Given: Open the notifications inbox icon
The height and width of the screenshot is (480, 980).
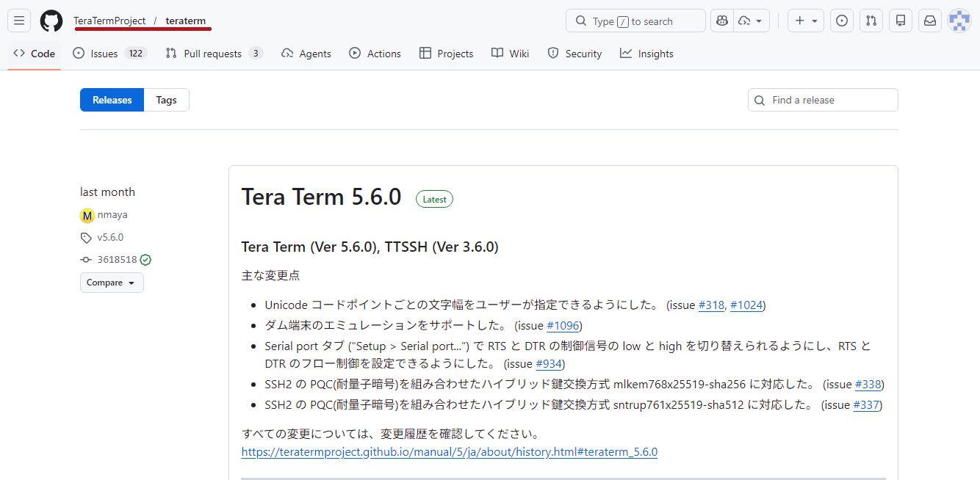Looking at the screenshot, I should tap(930, 21).
